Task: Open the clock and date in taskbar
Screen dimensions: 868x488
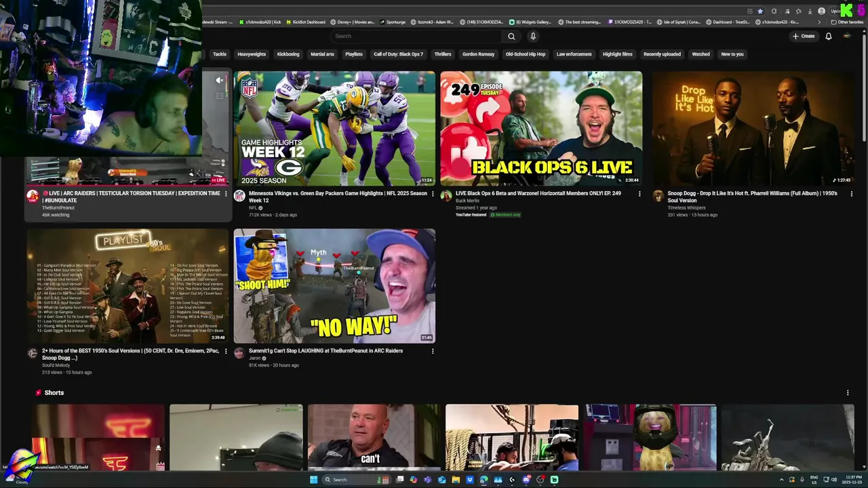Action: click(852, 480)
